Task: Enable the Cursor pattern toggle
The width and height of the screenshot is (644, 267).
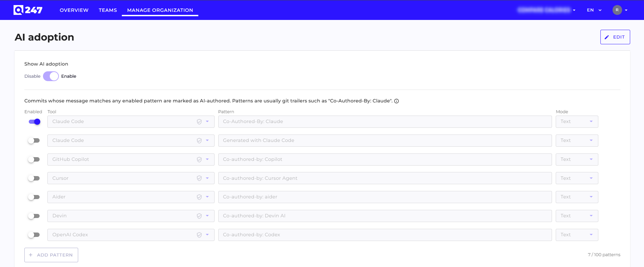Action: (34, 178)
